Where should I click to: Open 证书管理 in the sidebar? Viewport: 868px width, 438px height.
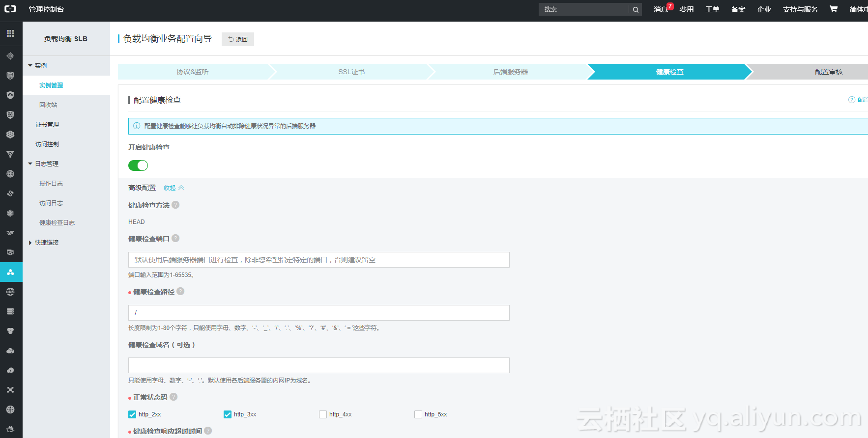(47, 125)
